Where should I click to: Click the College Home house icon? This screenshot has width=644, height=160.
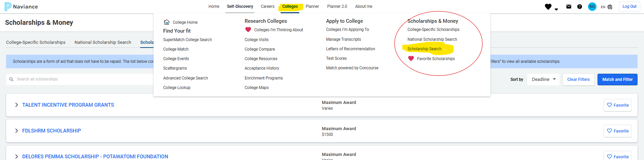[167, 22]
